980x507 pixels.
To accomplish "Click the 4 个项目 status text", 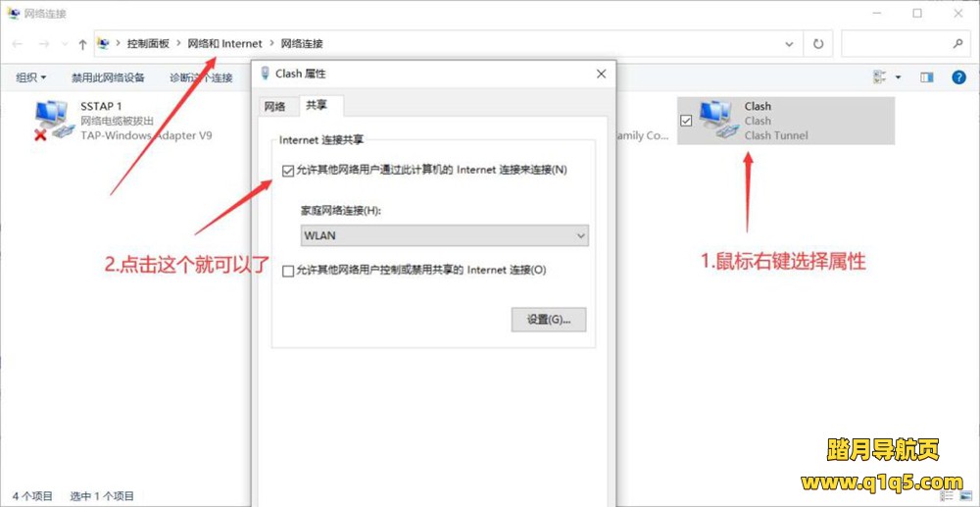I will click(32, 496).
